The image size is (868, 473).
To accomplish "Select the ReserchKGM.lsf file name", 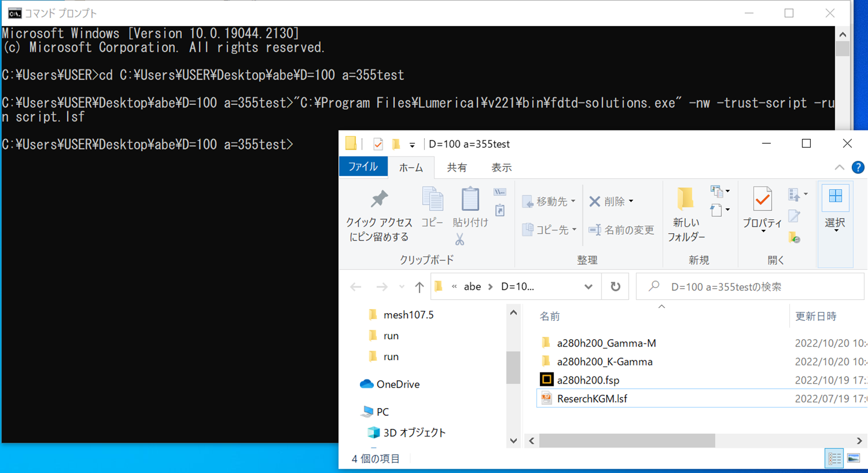I will 592,399.
